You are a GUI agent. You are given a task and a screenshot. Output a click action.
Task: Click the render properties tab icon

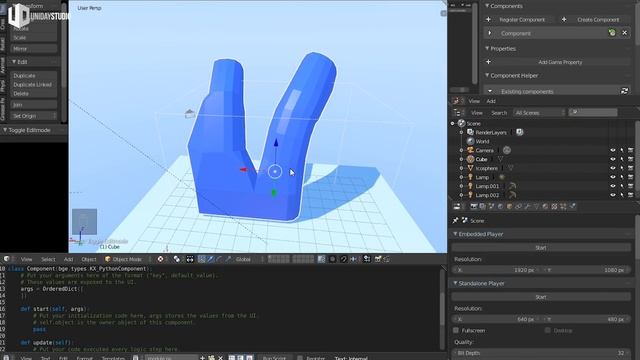[473, 207]
